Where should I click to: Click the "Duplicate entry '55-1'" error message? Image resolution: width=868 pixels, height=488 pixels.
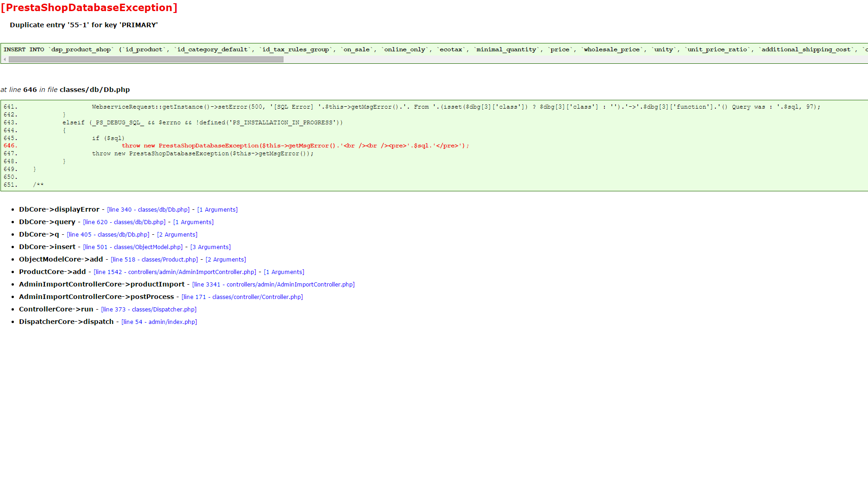(x=84, y=25)
